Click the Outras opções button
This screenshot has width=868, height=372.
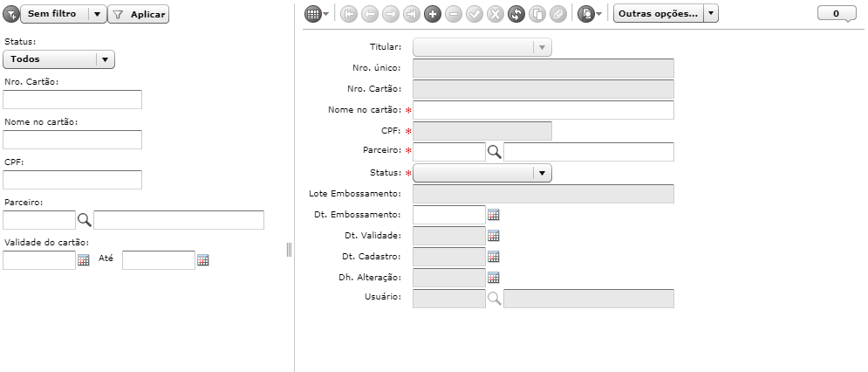point(658,14)
